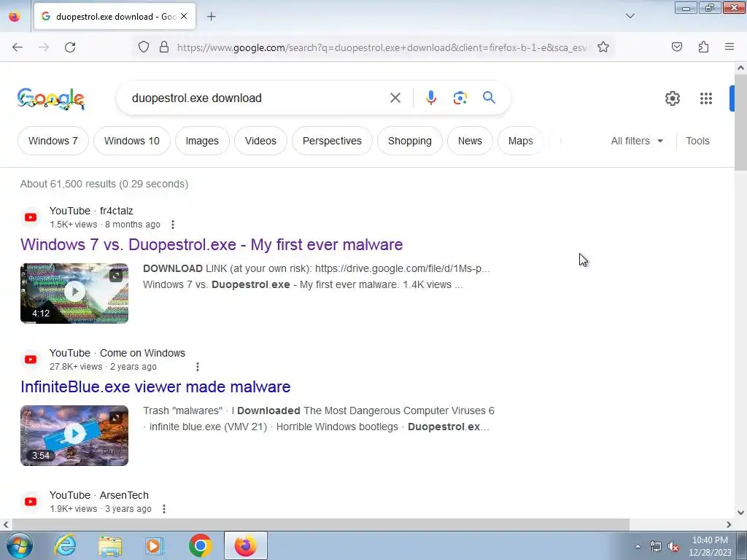Open options for the ArsenTech result

[x=164, y=509]
